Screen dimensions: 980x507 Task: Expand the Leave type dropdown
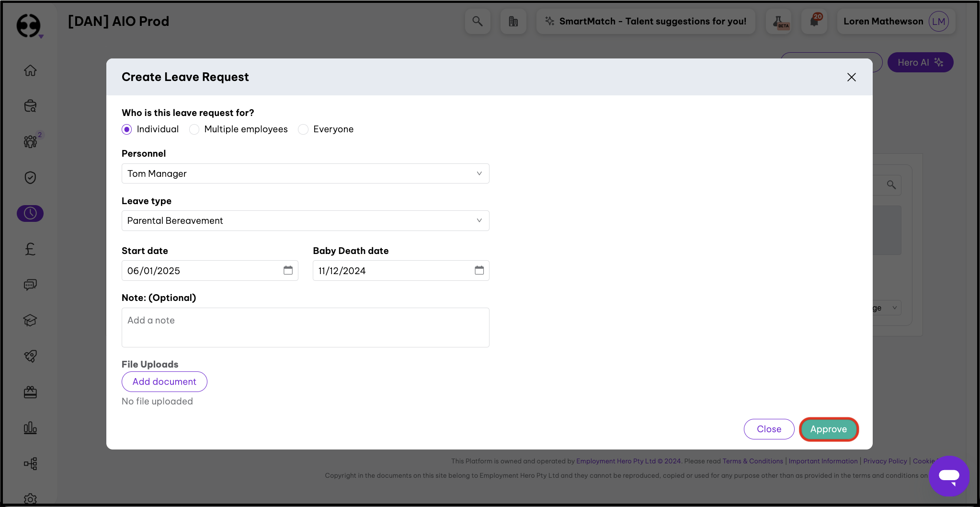(x=305, y=220)
